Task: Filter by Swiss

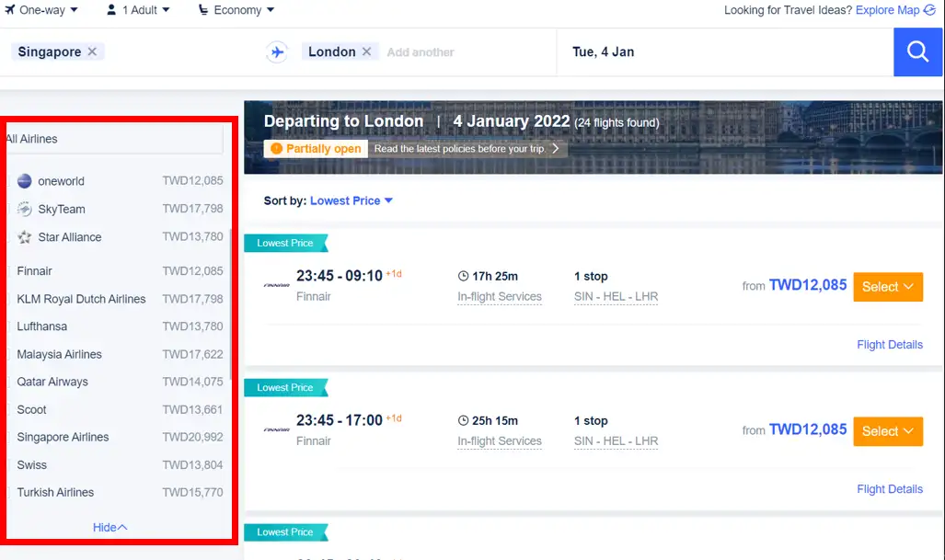Action: click(31, 465)
